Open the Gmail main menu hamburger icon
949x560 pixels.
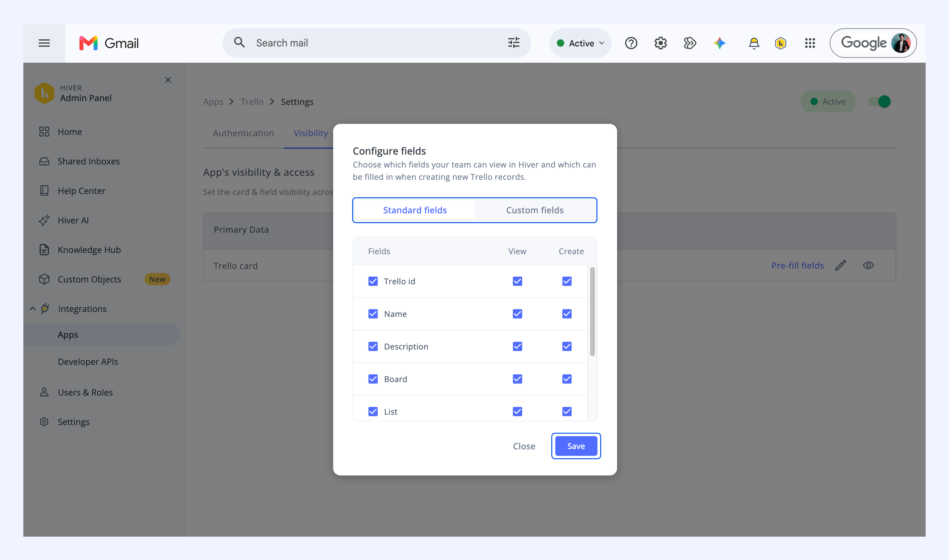pos(44,43)
